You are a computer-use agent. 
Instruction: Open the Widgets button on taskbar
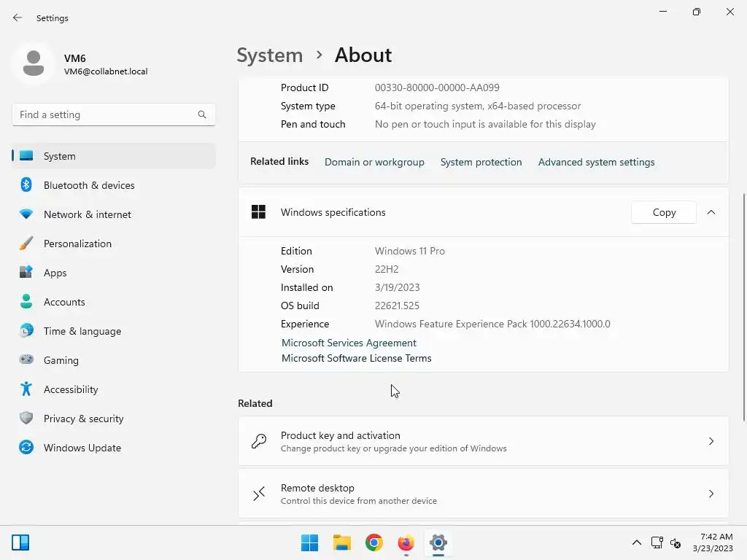20,542
